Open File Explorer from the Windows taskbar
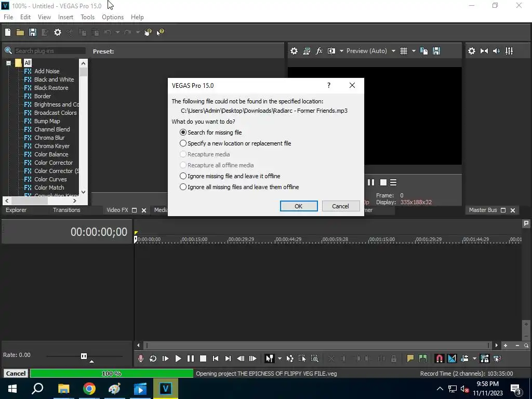The height and width of the screenshot is (399, 532). tap(63, 389)
